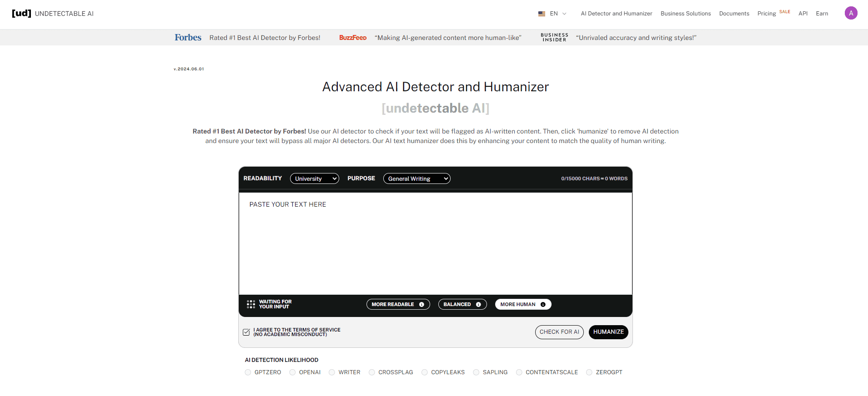Image resolution: width=868 pixels, height=396 pixels.
Task: Open the Purpose General Writing dropdown
Action: coord(416,178)
